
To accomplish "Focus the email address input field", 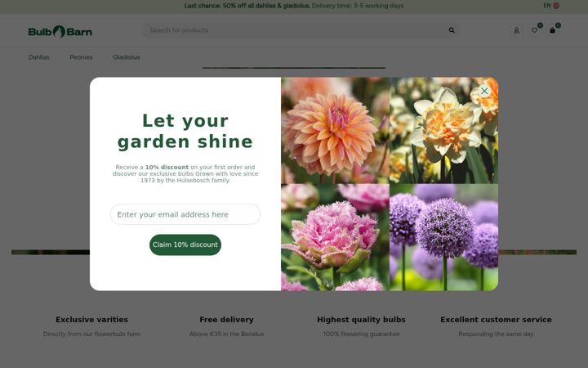I will click(185, 214).
